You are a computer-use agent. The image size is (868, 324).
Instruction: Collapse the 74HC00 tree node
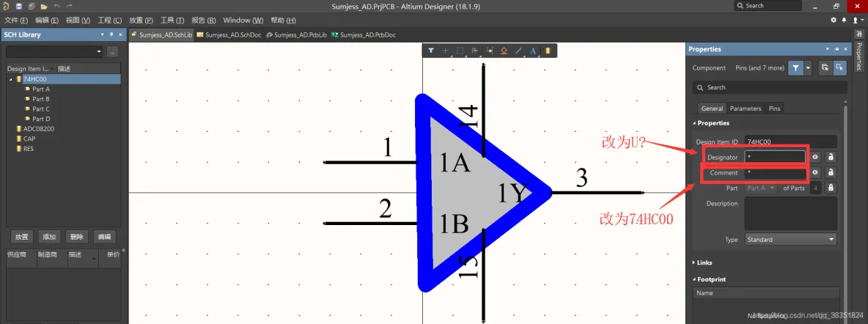click(x=10, y=79)
